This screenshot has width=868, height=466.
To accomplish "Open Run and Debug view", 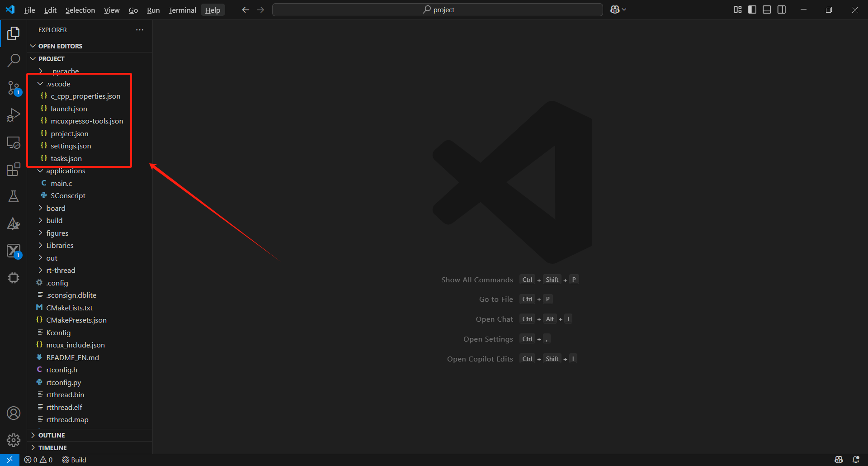I will coord(14,115).
